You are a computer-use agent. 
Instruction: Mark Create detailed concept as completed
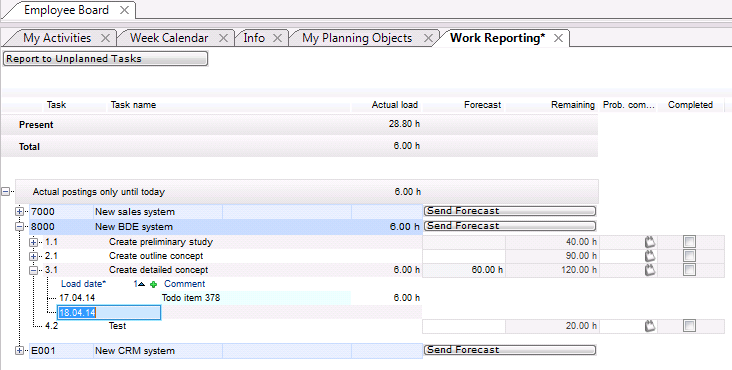click(x=689, y=270)
